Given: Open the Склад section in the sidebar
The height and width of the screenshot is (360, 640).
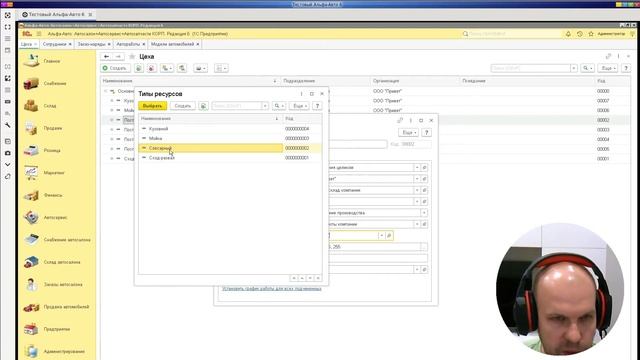Looking at the screenshot, I should (x=50, y=106).
